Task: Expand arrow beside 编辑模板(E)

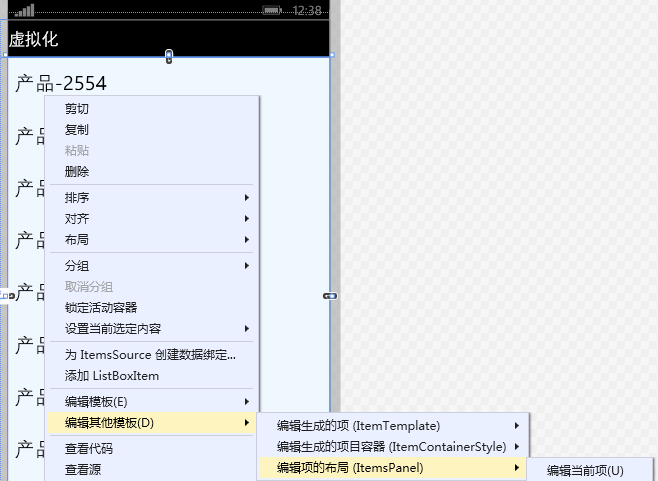Action: tap(247, 402)
